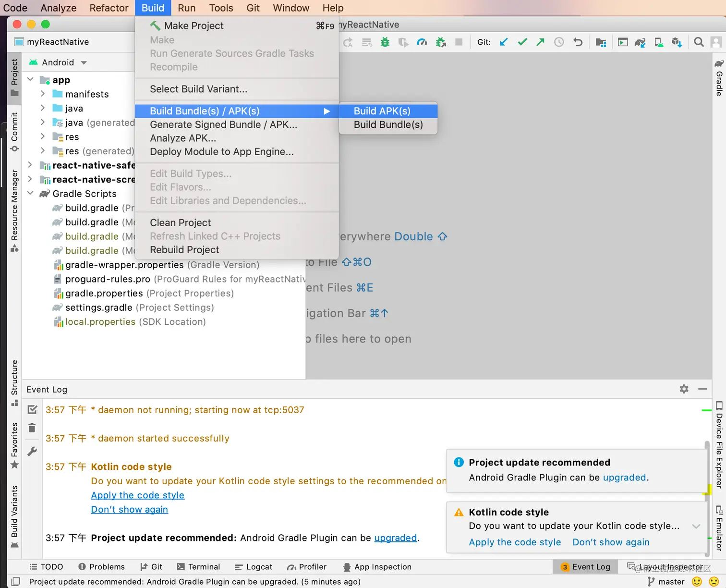Viewport: 726px width, 588px height.
Task: Select Build APK(s) in the submenu
Action: point(388,111)
